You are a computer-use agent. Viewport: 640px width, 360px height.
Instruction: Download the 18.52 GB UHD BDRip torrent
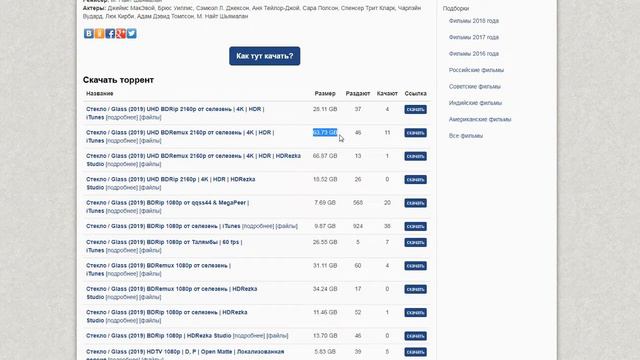point(416,180)
